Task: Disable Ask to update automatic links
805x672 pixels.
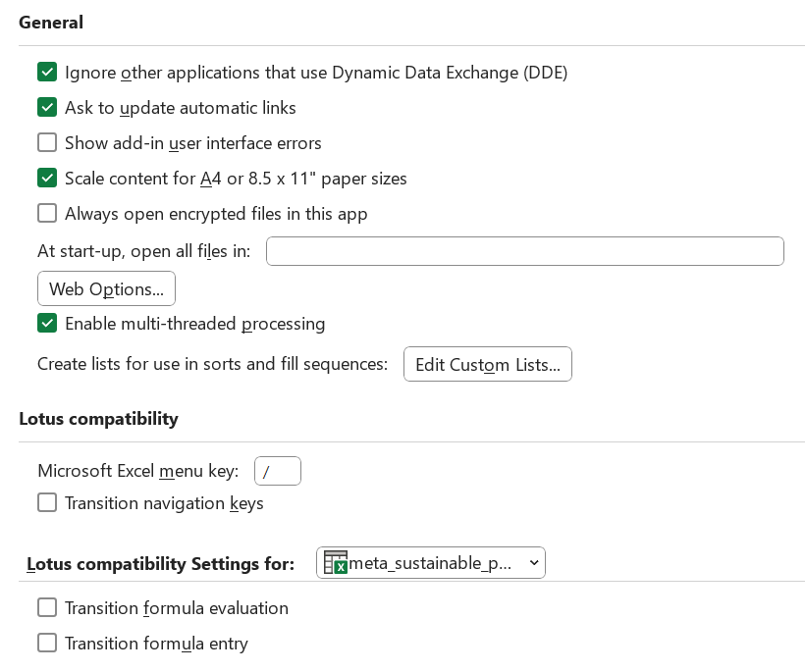Action: tap(47, 108)
